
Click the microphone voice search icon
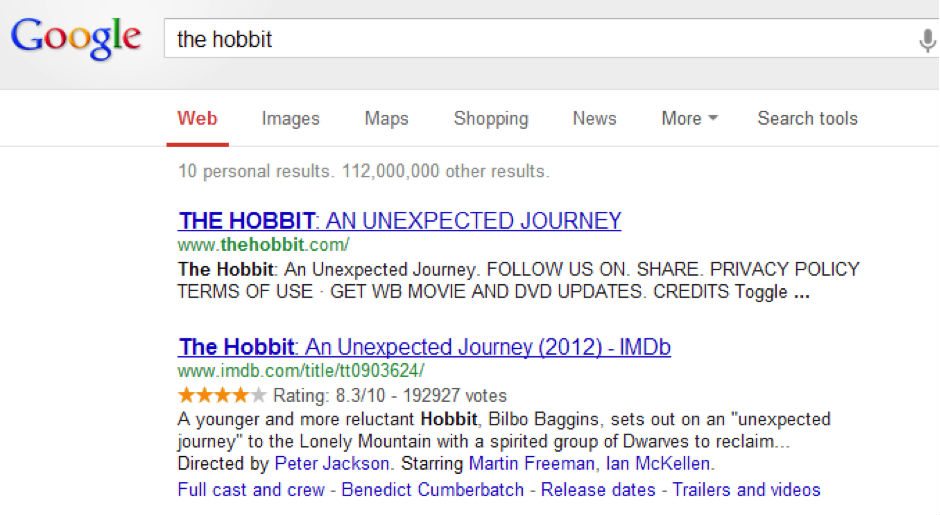pyautogui.click(x=926, y=40)
